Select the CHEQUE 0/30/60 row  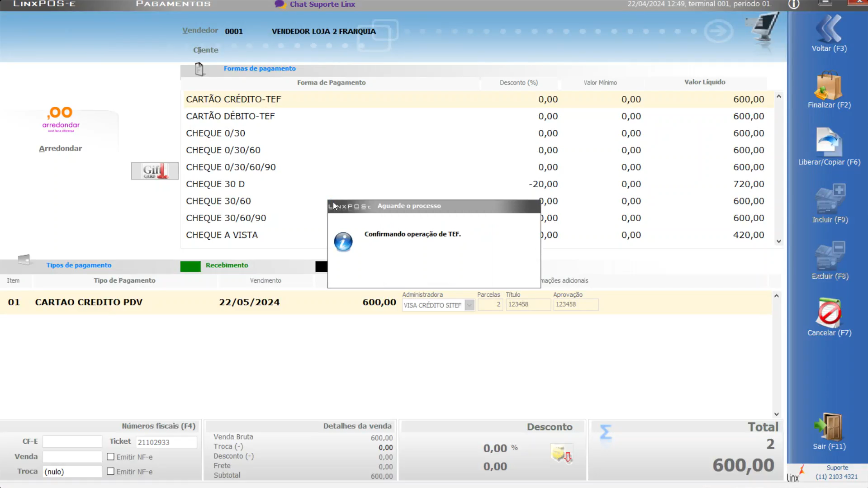(477, 150)
